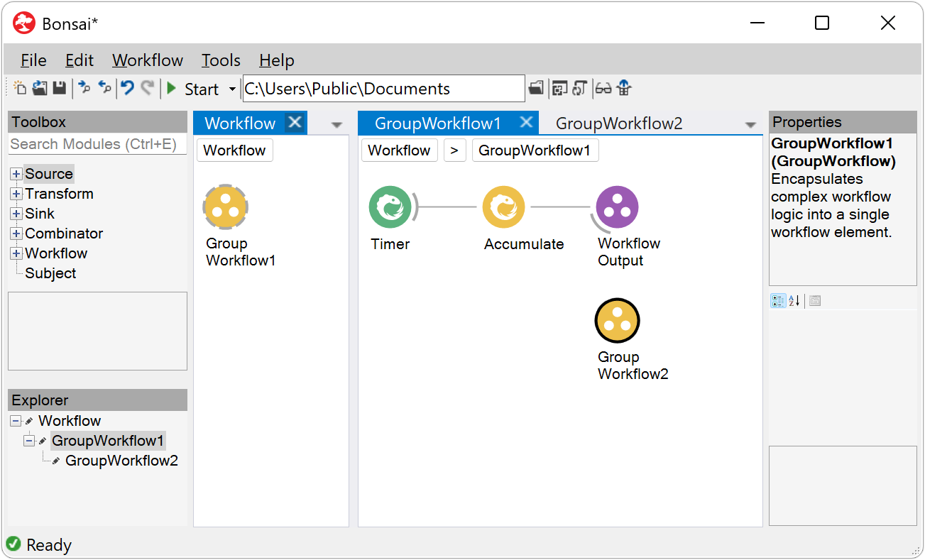Click the GroupWorkflow1 breadcrumb button
The width and height of the screenshot is (925, 560).
point(535,150)
